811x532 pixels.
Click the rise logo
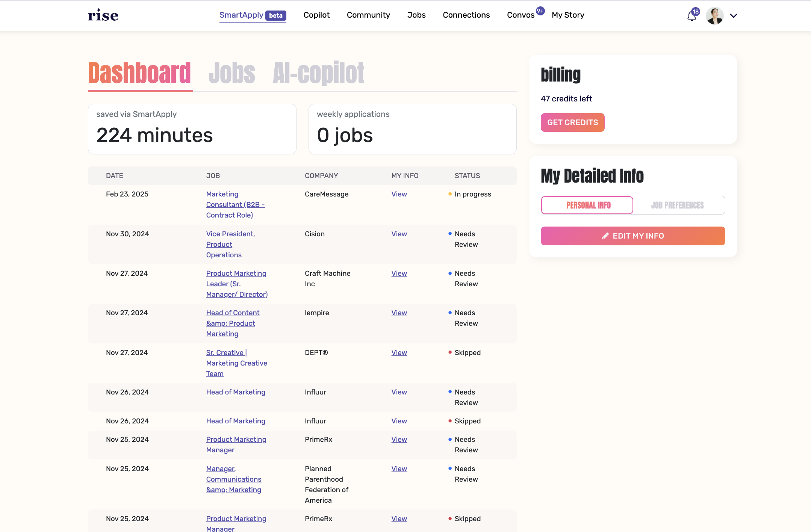point(103,15)
